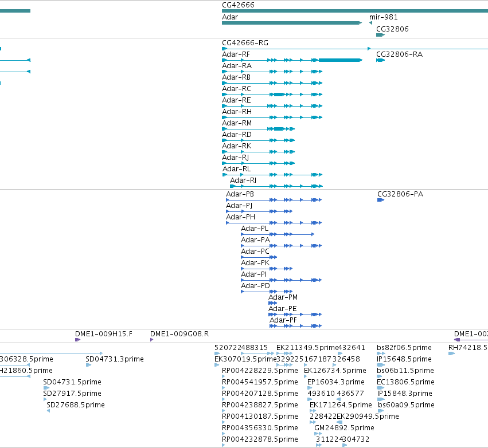488x448 pixels.
Task: Select the EK171264.5prime EST
Action: click(x=313, y=411)
